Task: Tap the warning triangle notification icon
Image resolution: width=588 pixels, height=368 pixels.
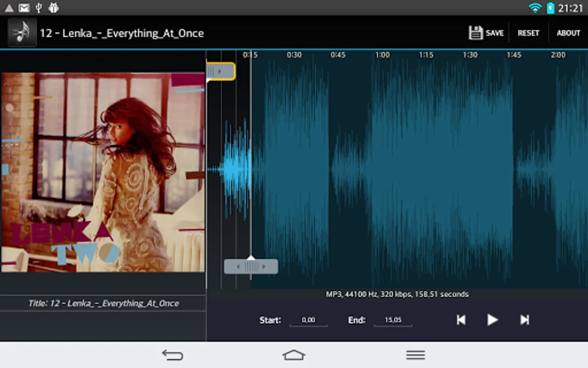Action: point(9,8)
